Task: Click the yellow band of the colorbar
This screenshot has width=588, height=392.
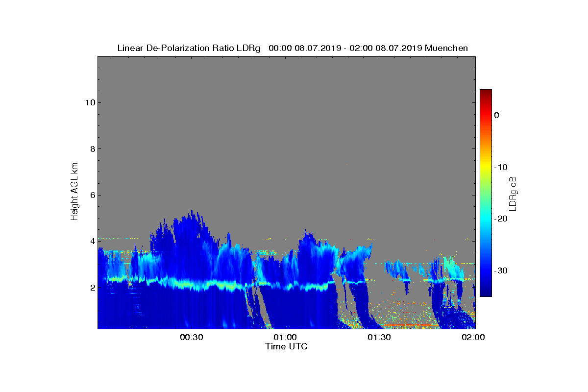Action: point(486,167)
